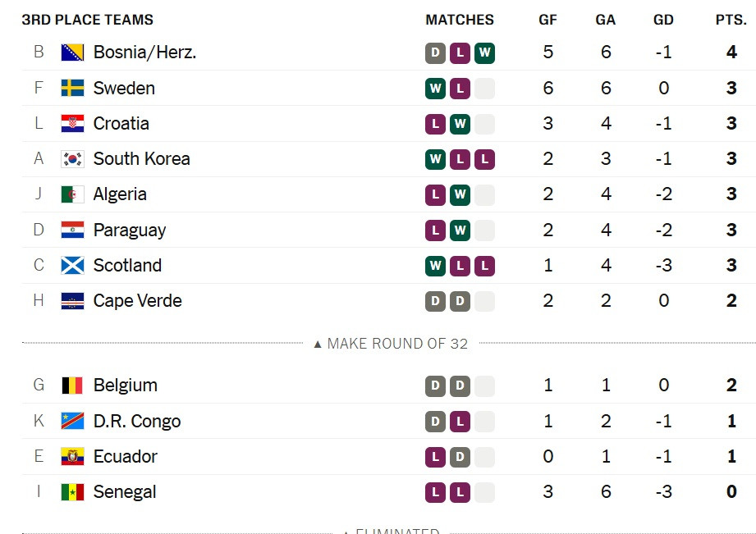Click Cape Verde's first D match badge
This screenshot has width=756, height=534.
click(x=435, y=302)
